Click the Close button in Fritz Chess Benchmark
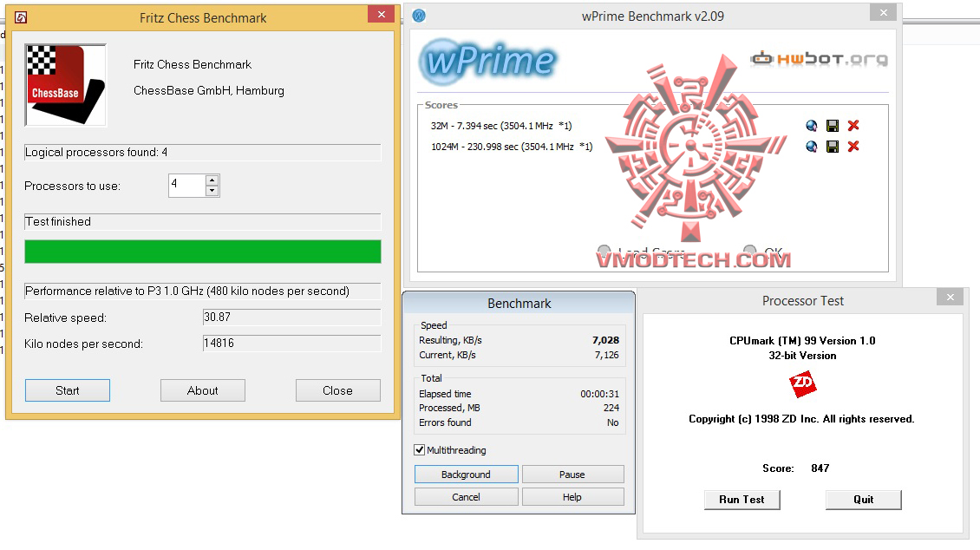 point(337,390)
